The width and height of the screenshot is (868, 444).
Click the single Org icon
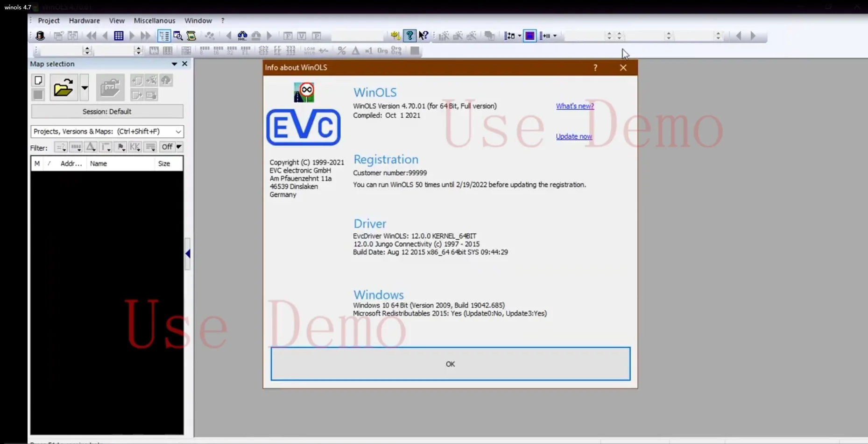pyautogui.click(x=382, y=50)
